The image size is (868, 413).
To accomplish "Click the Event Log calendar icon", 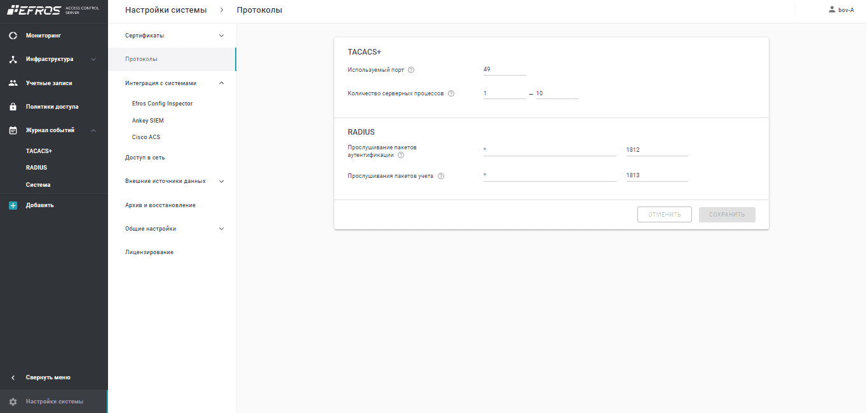I will (13, 130).
